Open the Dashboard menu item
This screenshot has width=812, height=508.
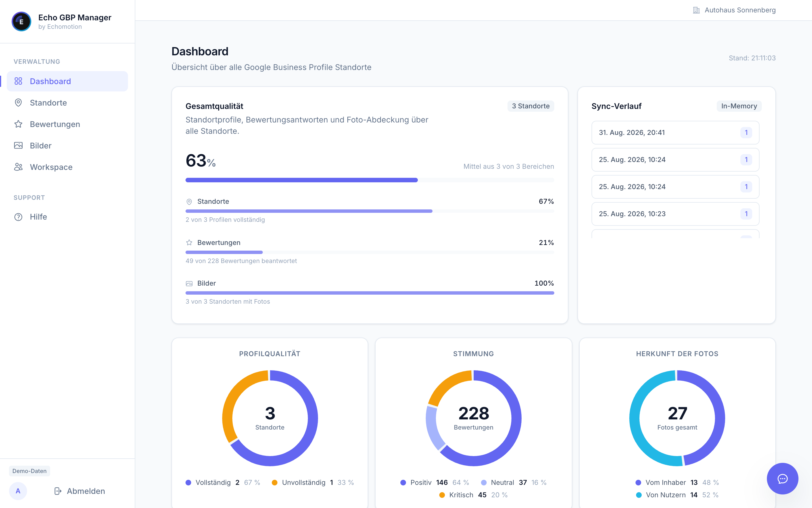pos(67,81)
